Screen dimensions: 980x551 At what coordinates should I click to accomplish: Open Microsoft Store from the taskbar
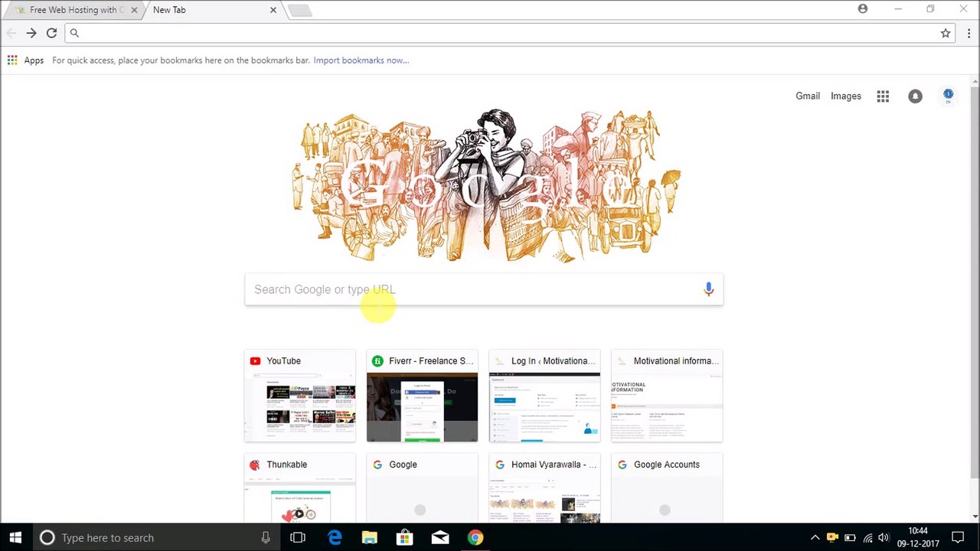tap(404, 537)
